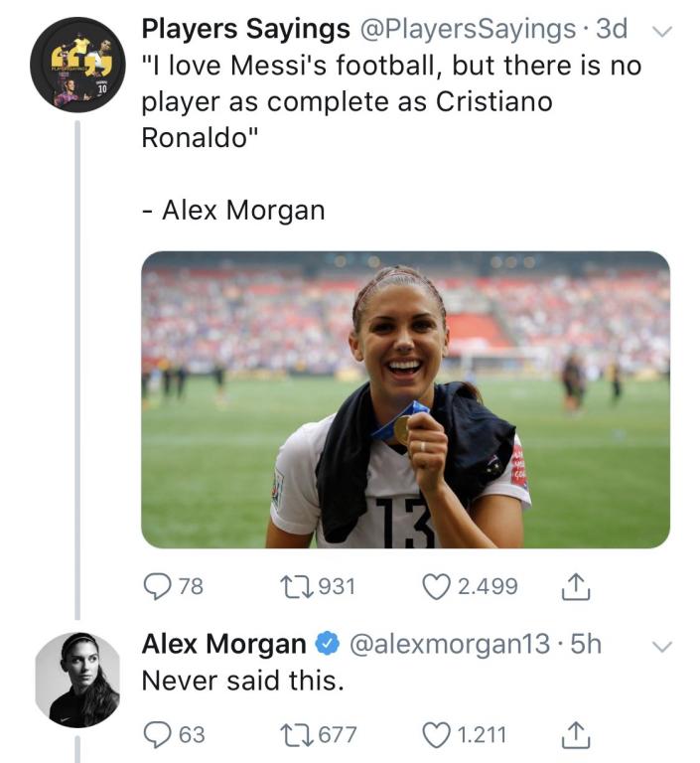Share Alex Morgan's reply tweet
Image resolution: width=700 pixels, height=763 pixels.
577,735
